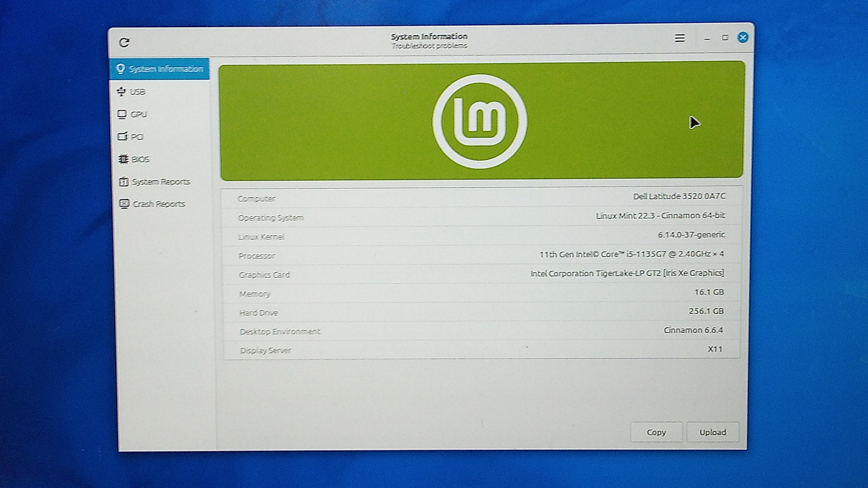868x488 pixels.
Task: Click the Copy button
Action: tap(656, 432)
